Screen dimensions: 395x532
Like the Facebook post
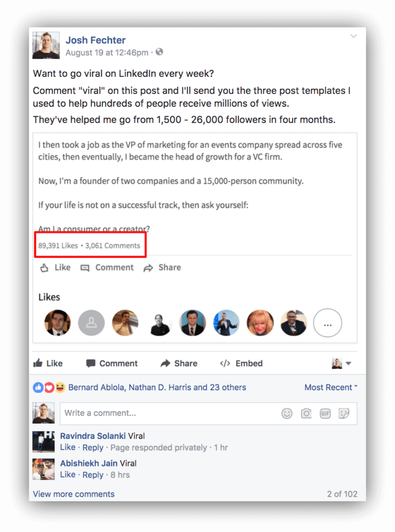(48, 363)
